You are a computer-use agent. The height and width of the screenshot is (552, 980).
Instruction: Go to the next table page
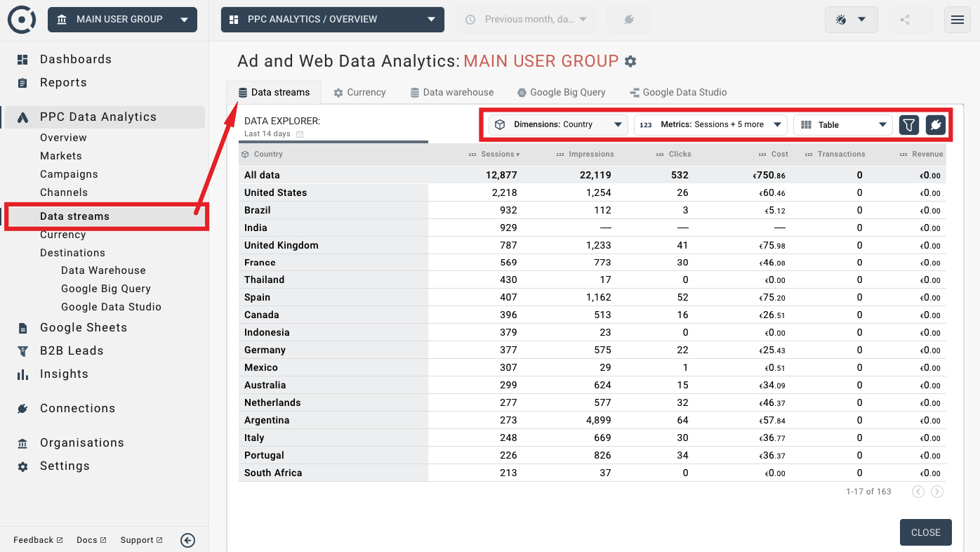click(x=937, y=492)
